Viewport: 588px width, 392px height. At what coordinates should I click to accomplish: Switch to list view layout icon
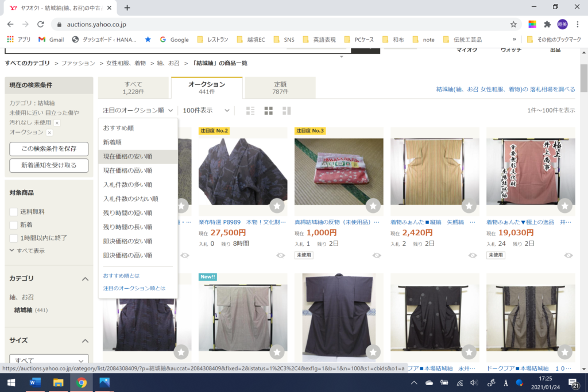[250, 111]
